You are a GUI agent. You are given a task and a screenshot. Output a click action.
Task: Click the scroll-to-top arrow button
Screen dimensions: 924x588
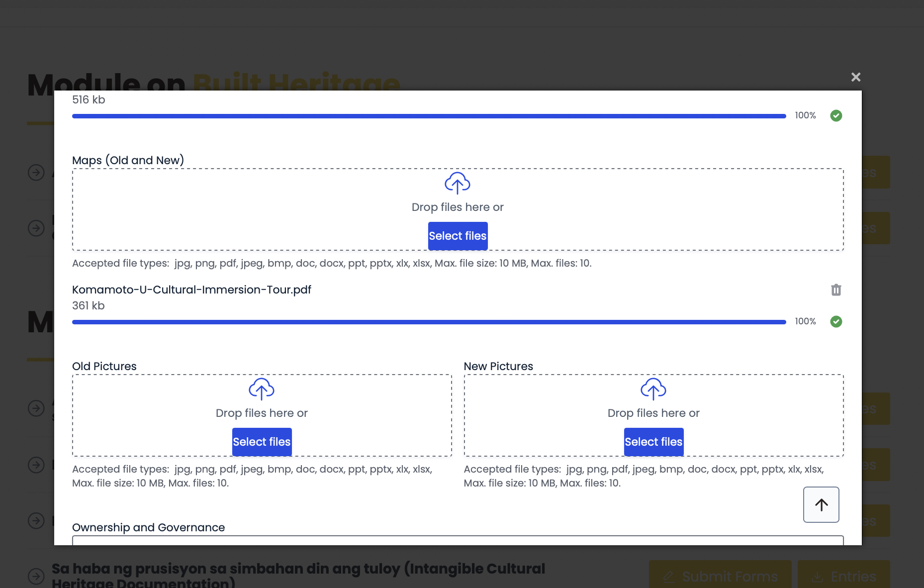(x=821, y=504)
